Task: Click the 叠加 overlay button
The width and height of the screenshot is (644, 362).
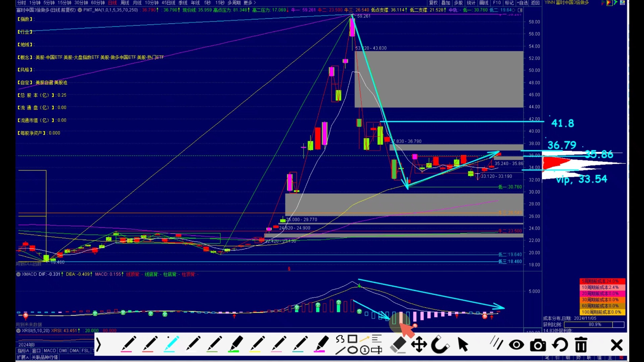Action: [x=446, y=3]
